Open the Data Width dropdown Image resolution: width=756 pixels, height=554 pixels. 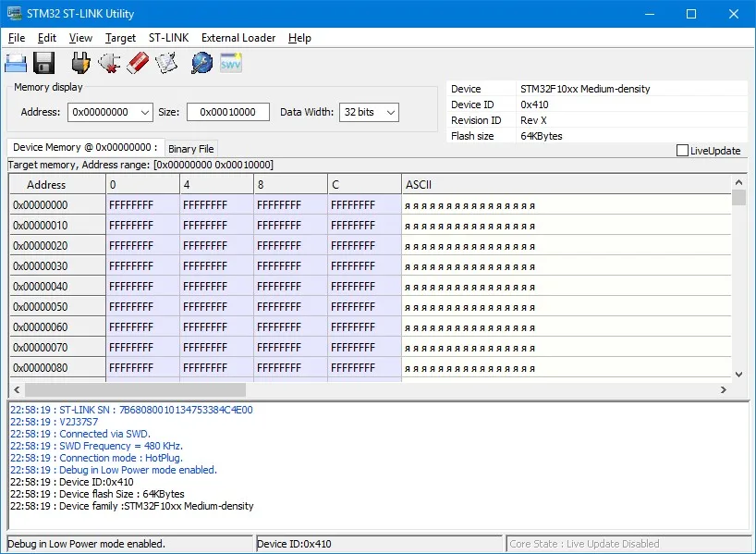point(390,112)
